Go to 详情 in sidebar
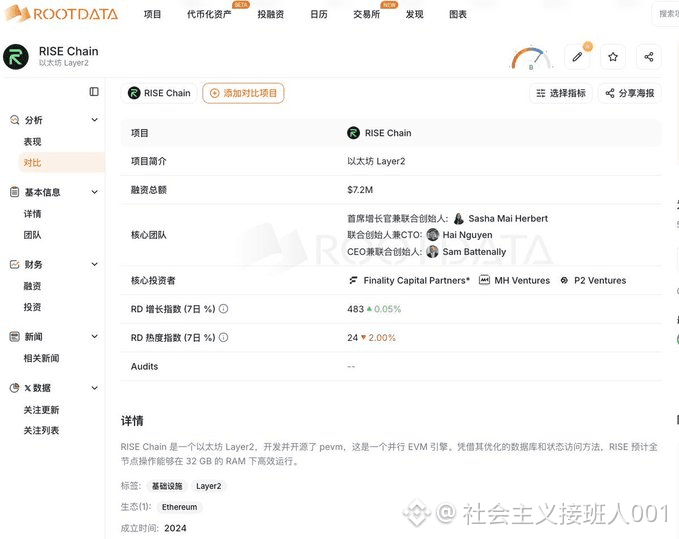 pyautogui.click(x=32, y=214)
